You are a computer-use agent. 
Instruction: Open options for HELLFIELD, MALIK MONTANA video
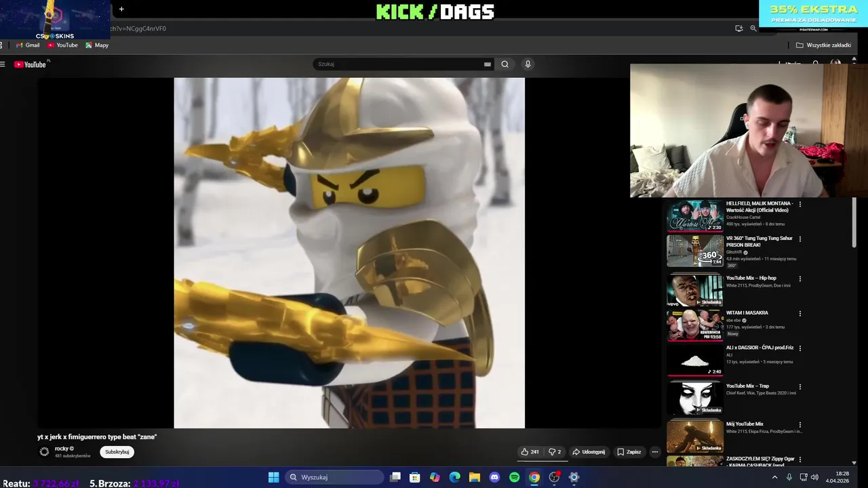tap(800, 204)
